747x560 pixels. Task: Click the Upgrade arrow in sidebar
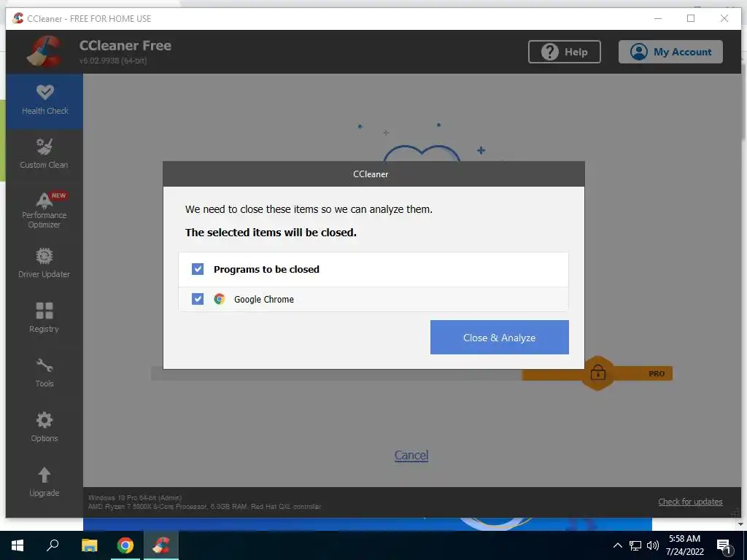pyautogui.click(x=44, y=475)
